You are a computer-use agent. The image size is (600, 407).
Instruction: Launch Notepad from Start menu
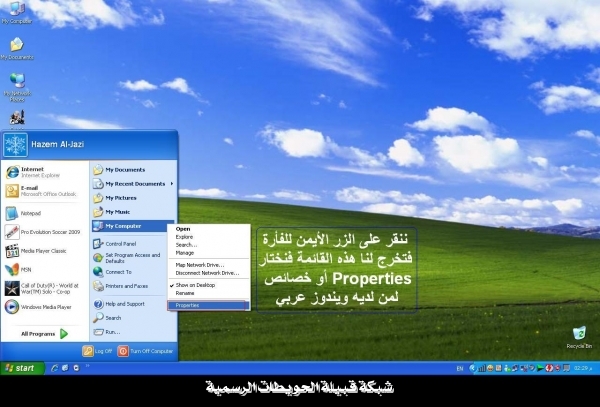point(23,213)
